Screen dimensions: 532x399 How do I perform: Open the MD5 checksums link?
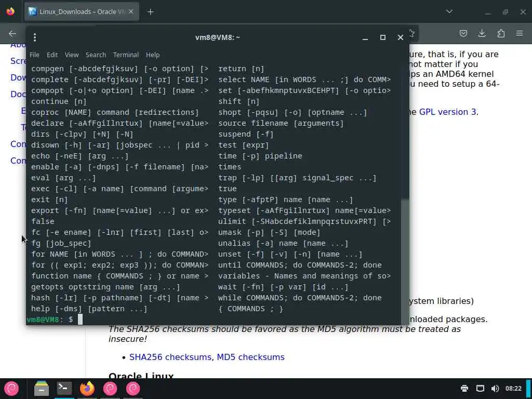(x=250, y=357)
